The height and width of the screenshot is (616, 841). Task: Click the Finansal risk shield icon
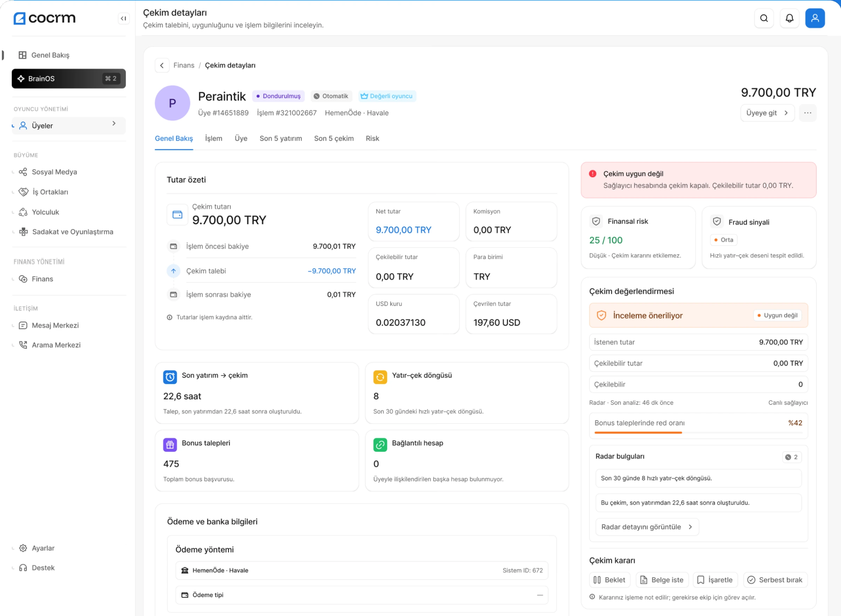click(x=596, y=221)
